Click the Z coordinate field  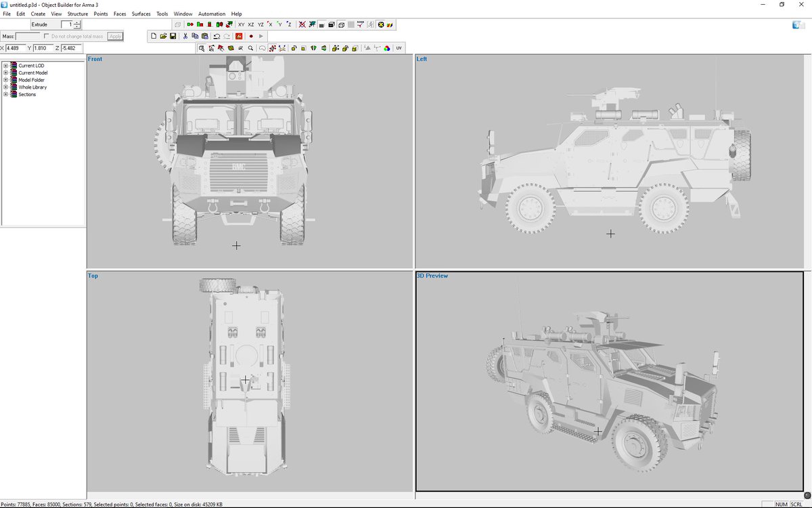(x=72, y=48)
